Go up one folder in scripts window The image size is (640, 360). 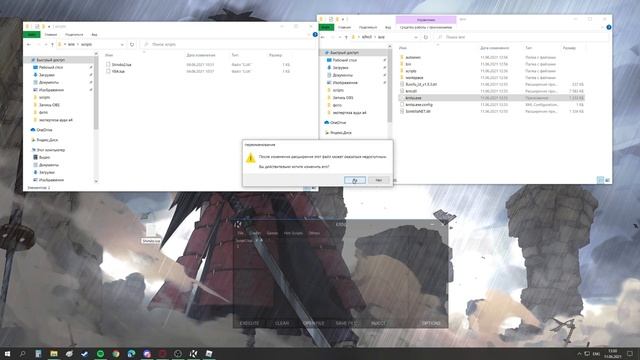pyautogui.click(x=52, y=44)
